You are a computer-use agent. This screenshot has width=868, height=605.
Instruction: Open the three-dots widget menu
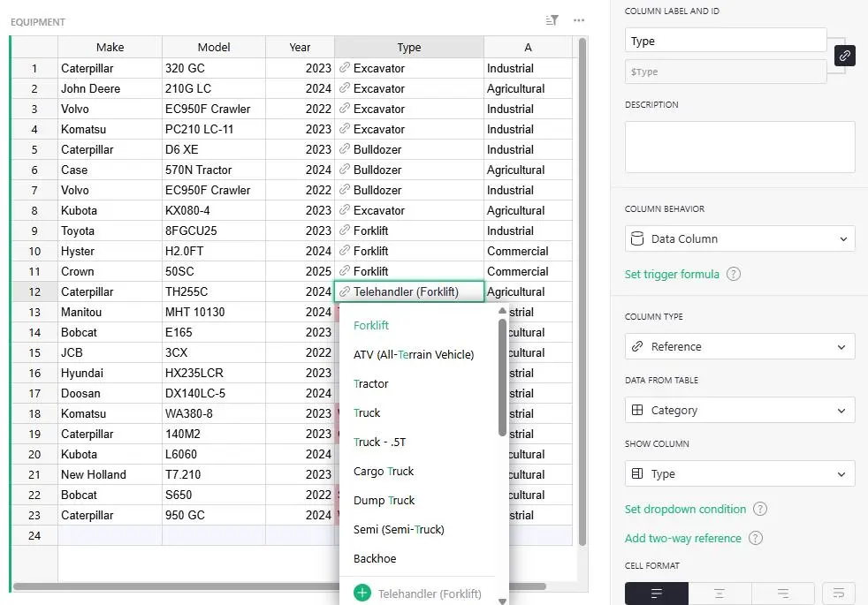coord(579,20)
